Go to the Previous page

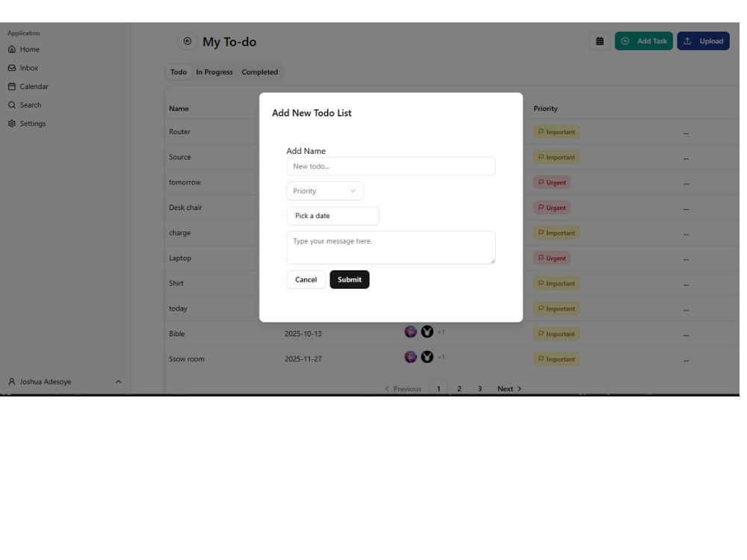pos(403,388)
